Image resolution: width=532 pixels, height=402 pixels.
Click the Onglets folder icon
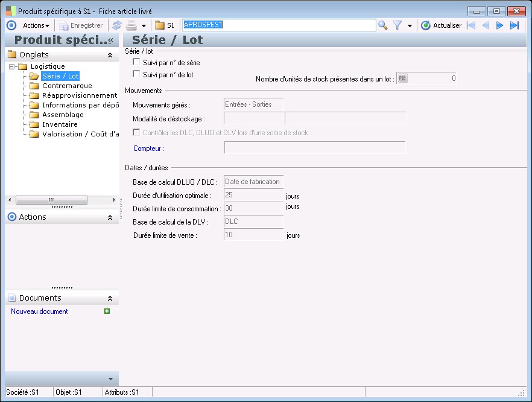click(12, 54)
